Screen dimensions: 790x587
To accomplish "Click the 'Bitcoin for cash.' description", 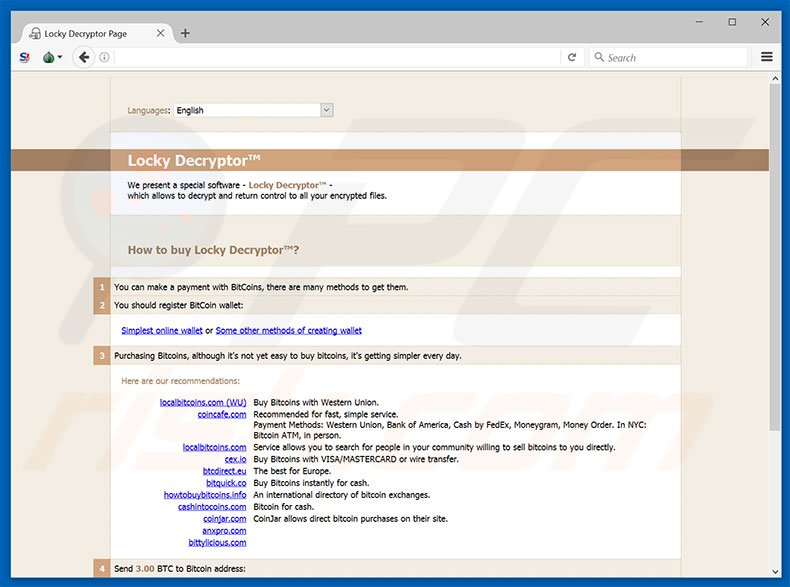I will (283, 507).
